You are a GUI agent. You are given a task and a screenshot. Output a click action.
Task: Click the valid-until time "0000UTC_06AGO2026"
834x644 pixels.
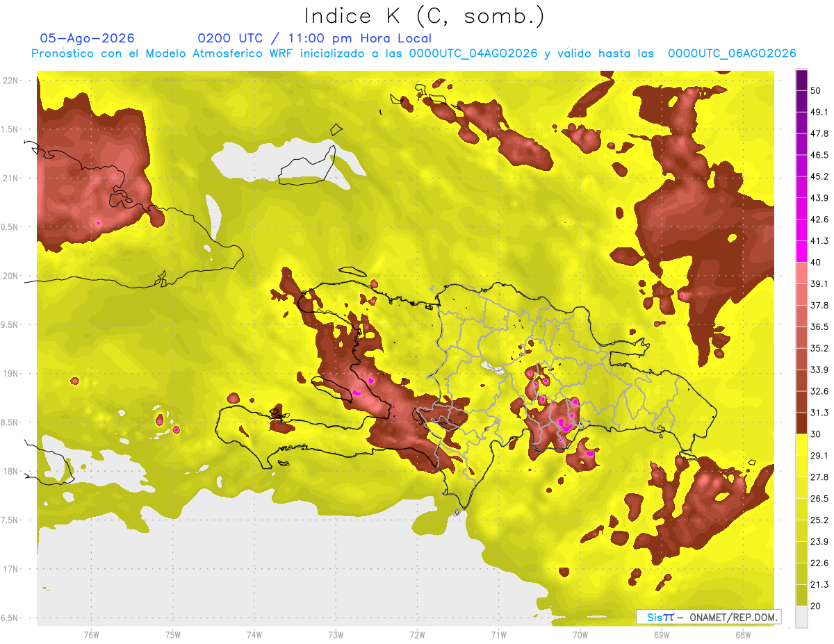[x=732, y=53]
